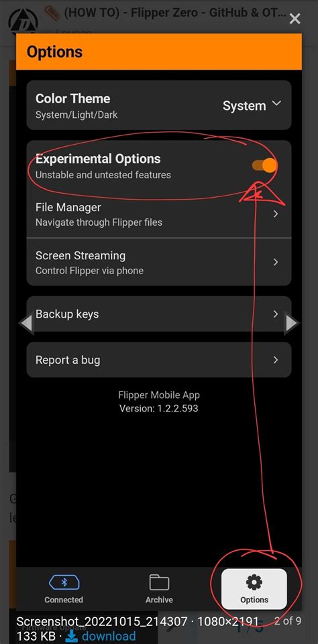This screenshot has width=318, height=644.
Task: Select the Connected tab label
Action: pos(64,600)
